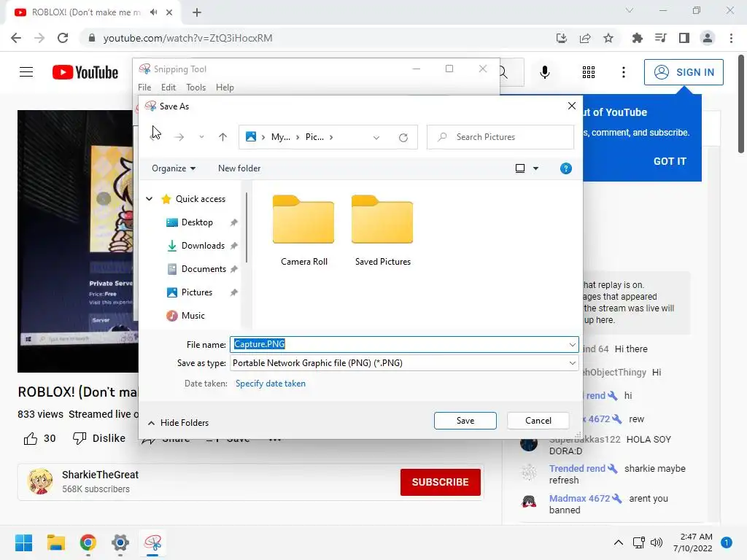747x560 pixels.
Task: Open Chrome media control icon
Action: click(660, 38)
